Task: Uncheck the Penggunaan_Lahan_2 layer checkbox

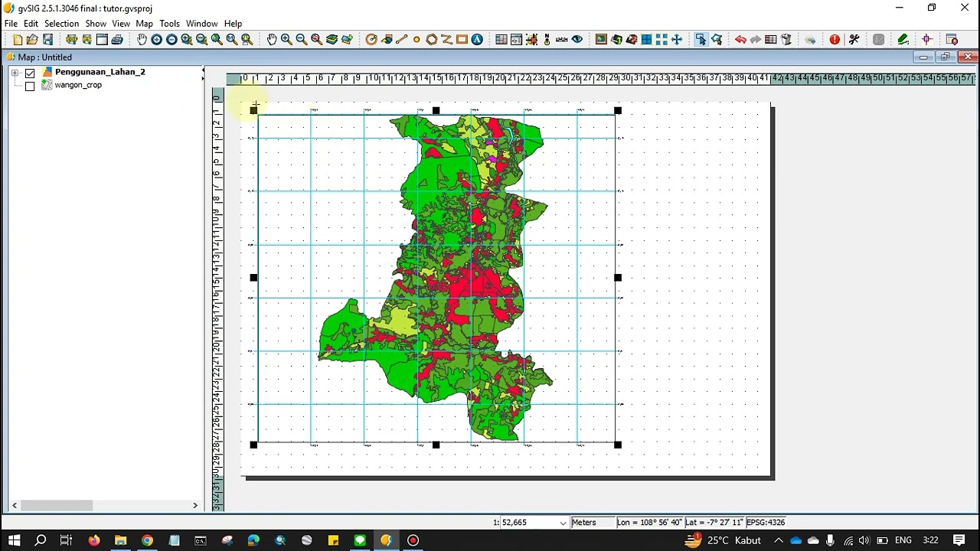Action: pos(30,73)
